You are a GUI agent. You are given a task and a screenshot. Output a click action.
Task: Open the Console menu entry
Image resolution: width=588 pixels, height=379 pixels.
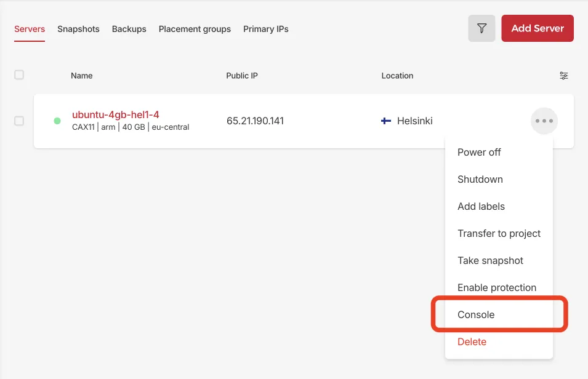pyautogui.click(x=476, y=315)
